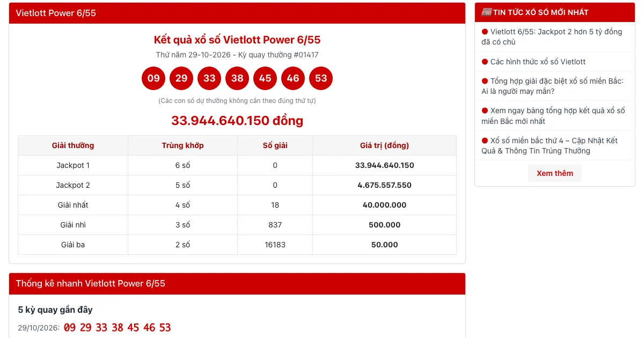
Task: Click the newspaper icon in the news header
Action: coord(487,12)
